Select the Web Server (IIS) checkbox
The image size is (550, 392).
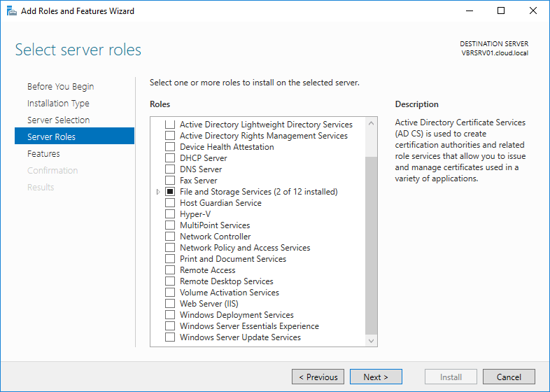click(x=169, y=304)
